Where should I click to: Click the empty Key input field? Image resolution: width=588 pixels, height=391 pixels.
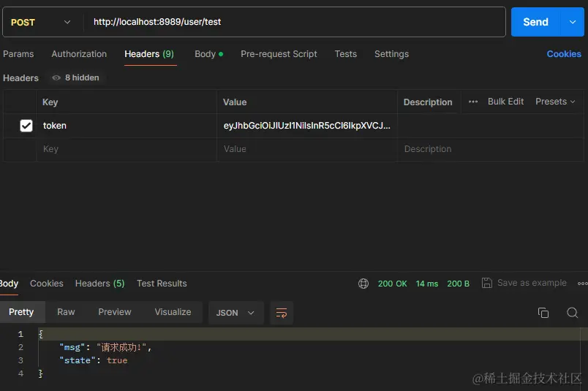pyautogui.click(x=127, y=149)
